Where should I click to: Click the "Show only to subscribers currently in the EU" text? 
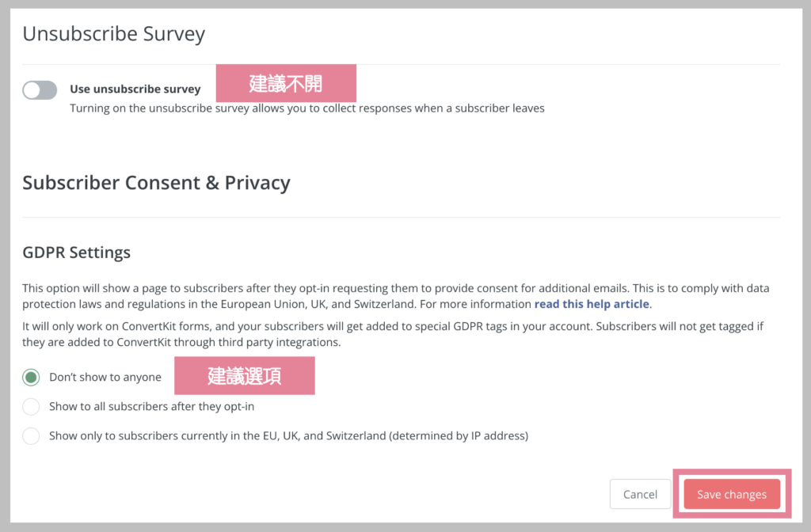click(x=288, y=435)
